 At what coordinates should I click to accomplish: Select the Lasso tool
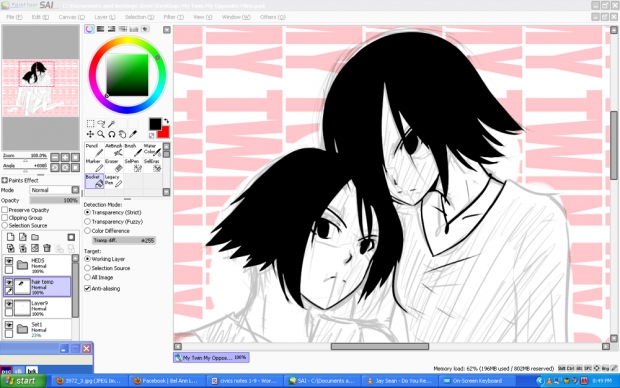[x=101, y=124]
